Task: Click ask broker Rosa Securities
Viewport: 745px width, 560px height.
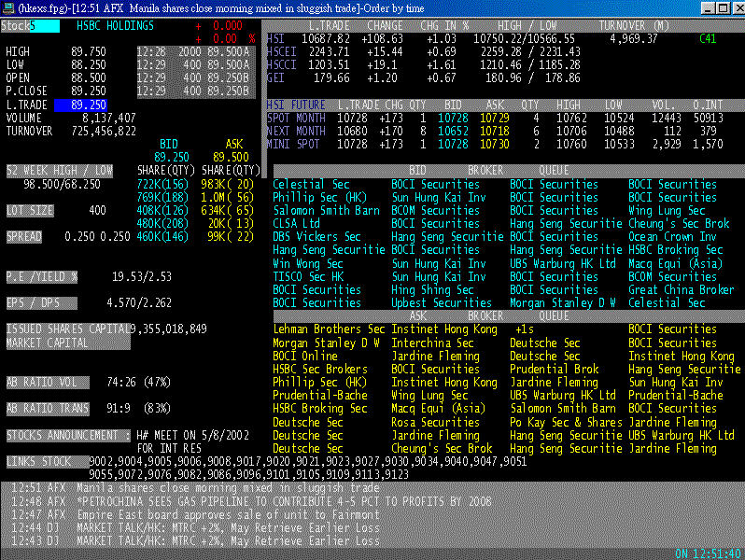Action: point(435,422)
